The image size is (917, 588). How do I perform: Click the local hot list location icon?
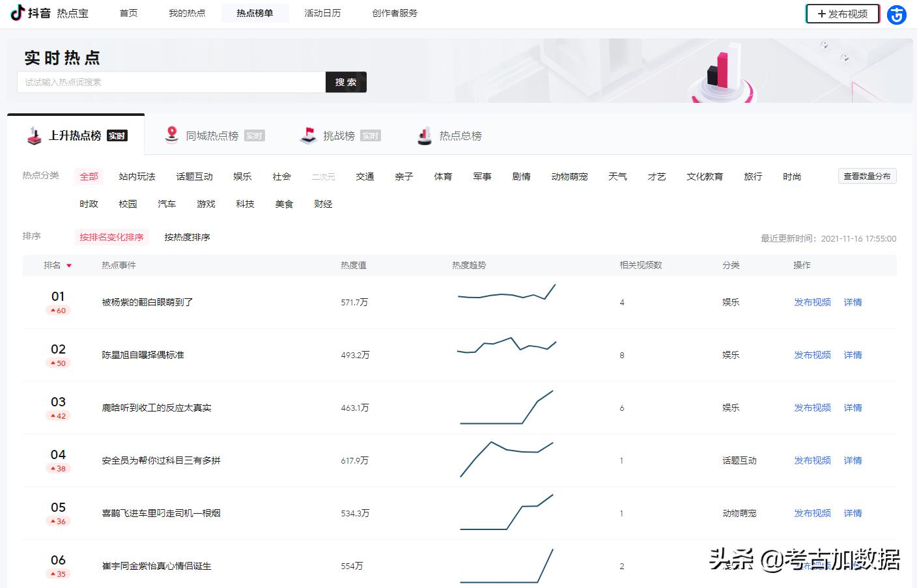point(171,135)
